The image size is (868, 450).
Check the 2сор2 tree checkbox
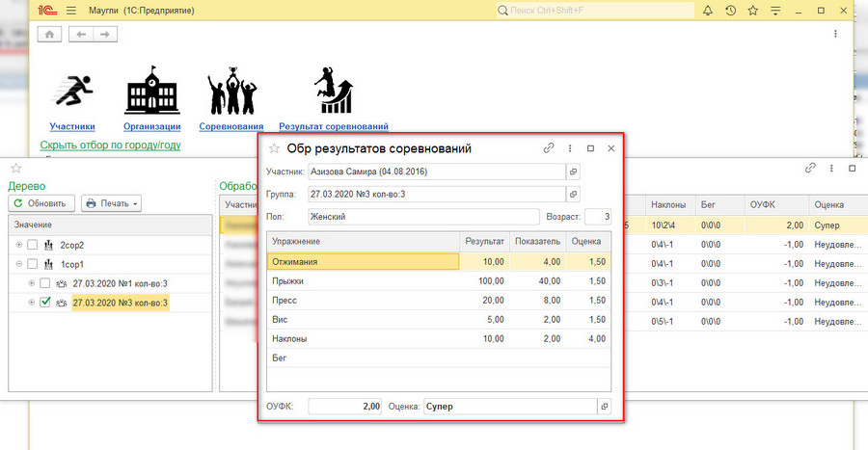coord(33,245)
